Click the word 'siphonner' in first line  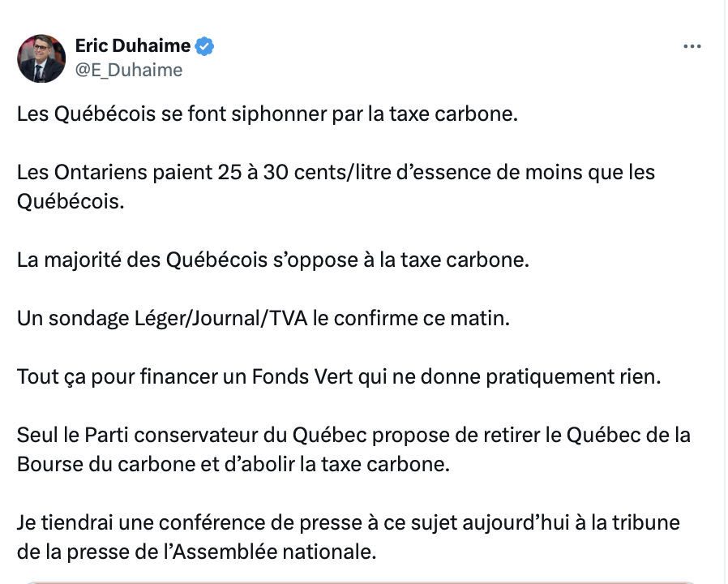click(279, 114)
